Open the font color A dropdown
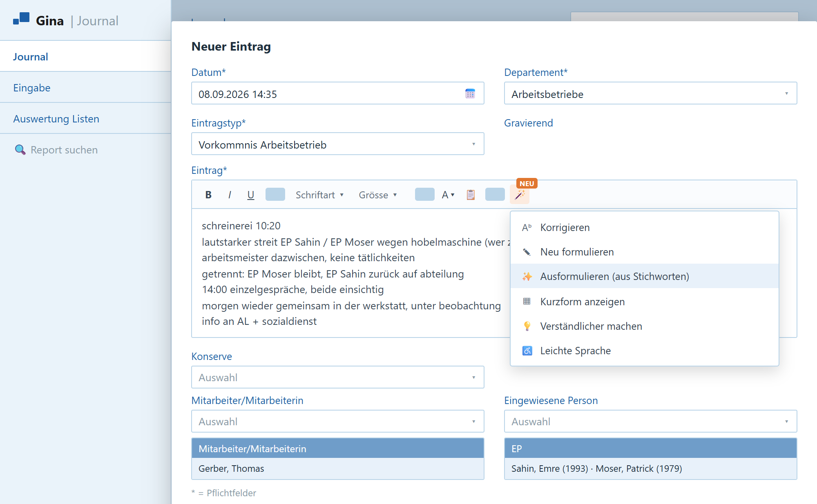Viewport: 817px width, 504px height. pyautogui.click(x=448, y=195)
